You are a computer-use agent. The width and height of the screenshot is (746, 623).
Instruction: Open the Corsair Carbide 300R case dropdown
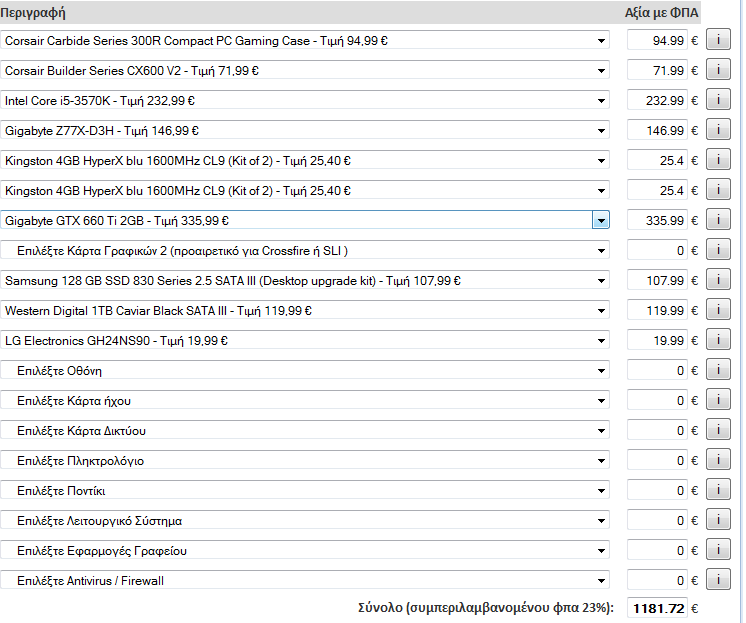pos(304,41)
